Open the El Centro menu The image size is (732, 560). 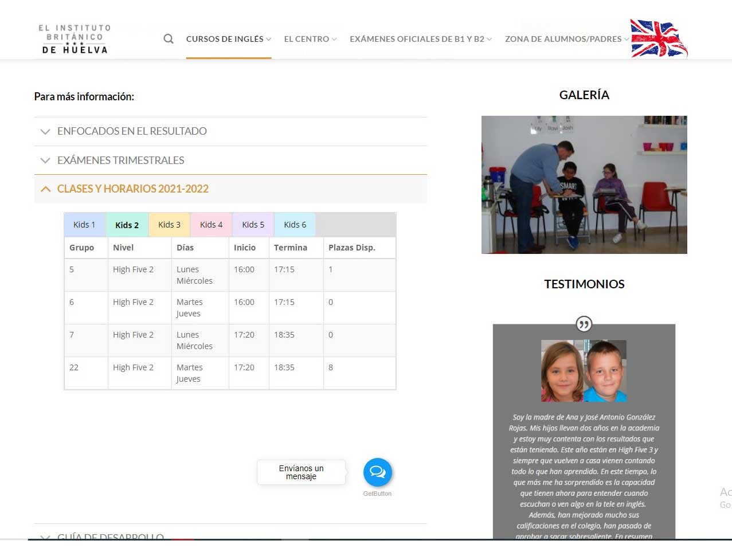click(310, 39)
